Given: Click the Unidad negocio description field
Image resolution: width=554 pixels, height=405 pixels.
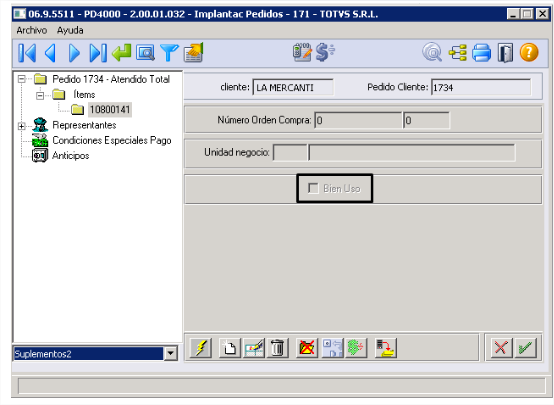Looking at the screenshot, I should 412,153.
